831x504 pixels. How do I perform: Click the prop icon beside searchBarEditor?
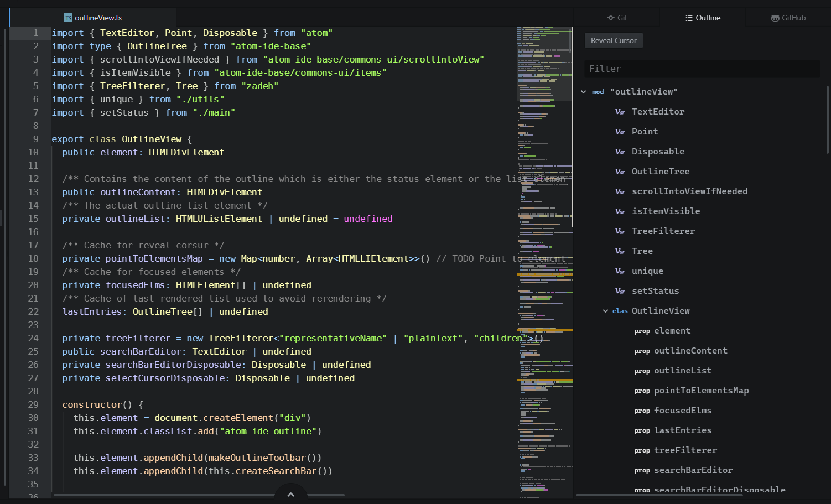[x=642, y=470]
